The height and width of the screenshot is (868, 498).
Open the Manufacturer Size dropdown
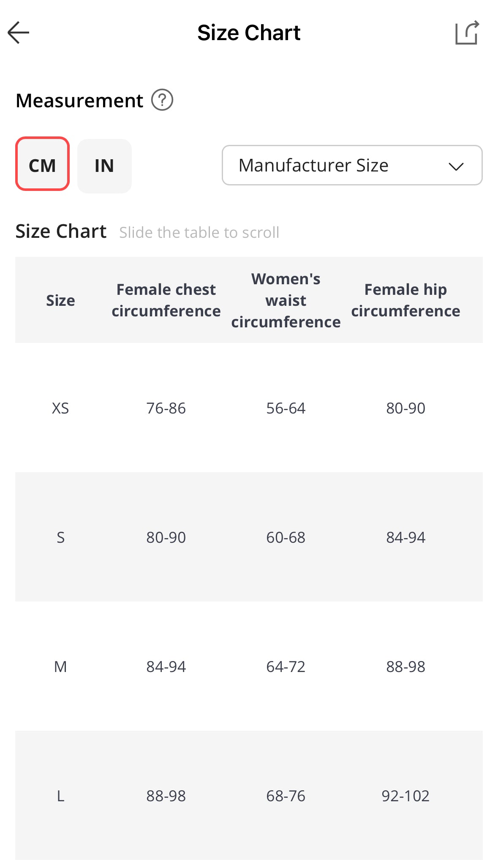point(313,165)
